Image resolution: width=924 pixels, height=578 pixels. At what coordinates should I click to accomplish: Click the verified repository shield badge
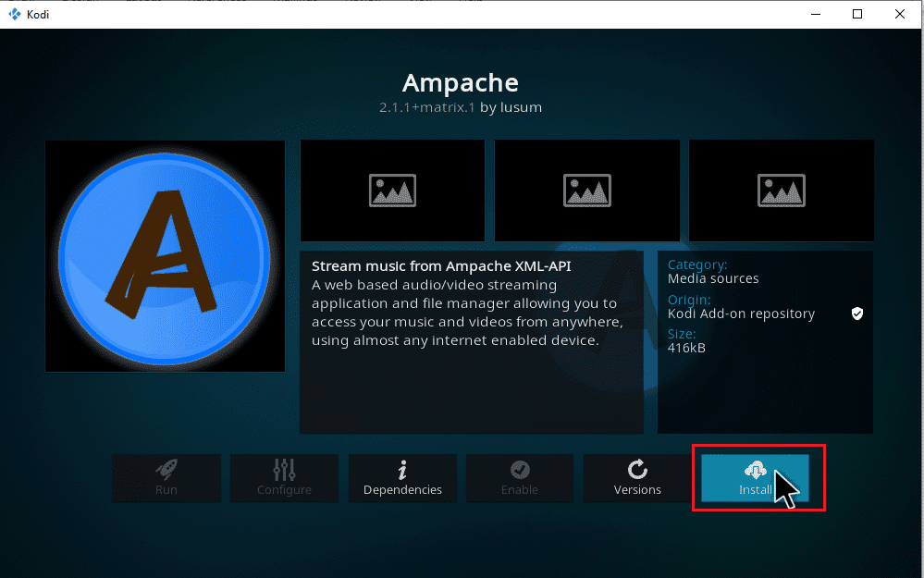pos(857,314)
